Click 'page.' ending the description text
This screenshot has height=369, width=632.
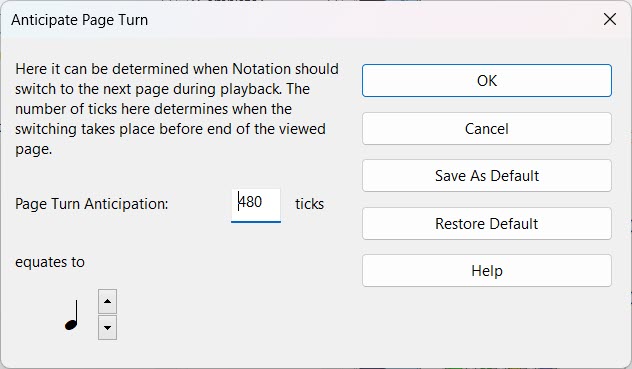[x=33, y=150]
